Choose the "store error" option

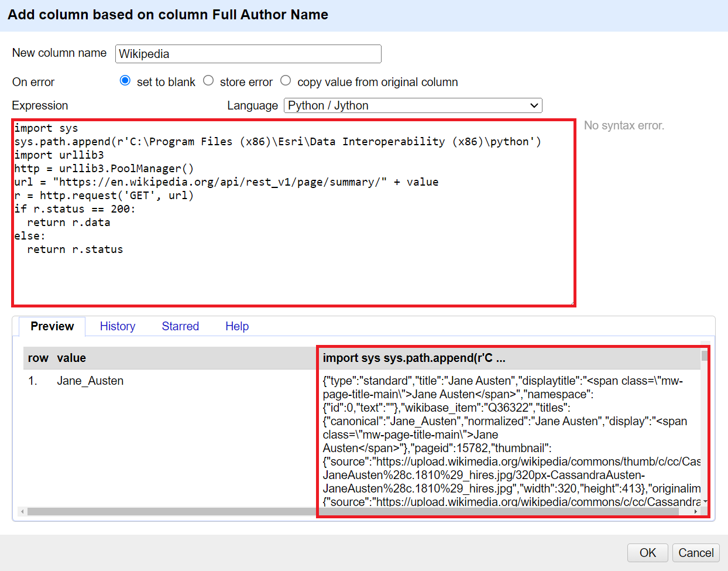click(x=208, y=81)
